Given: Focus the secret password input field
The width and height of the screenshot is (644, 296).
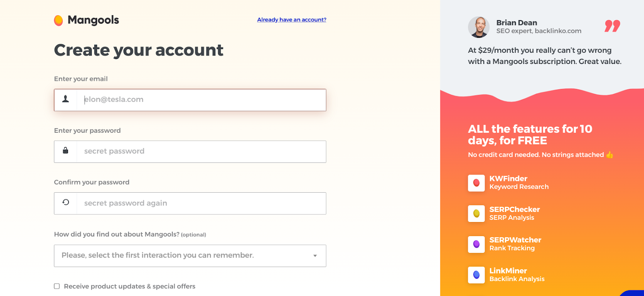Looking at the screenshot, I should coord(201,152).
